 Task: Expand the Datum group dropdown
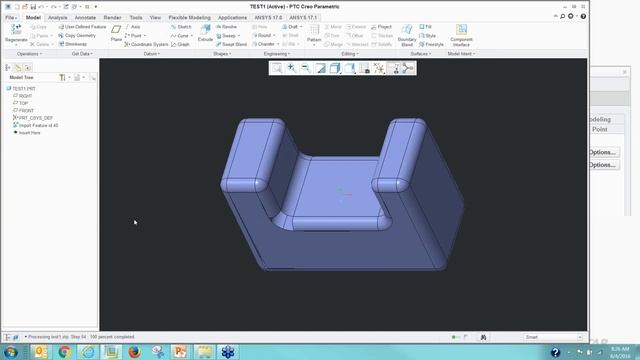151,54
